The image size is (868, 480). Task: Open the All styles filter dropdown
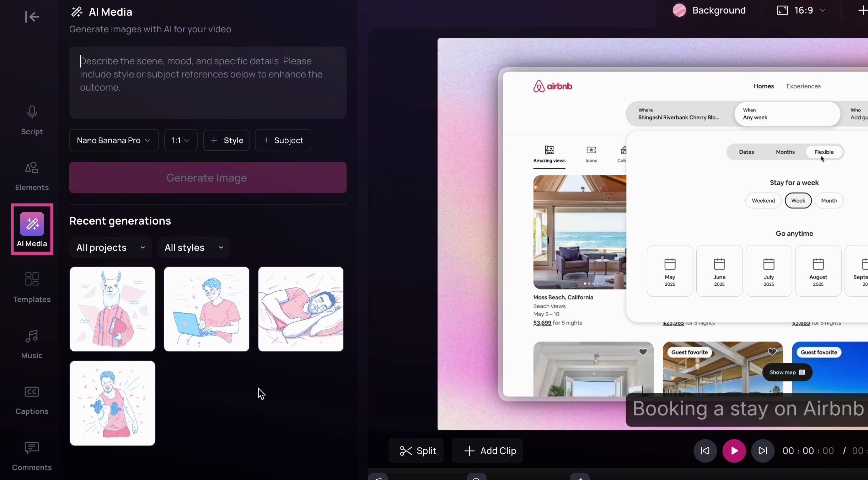(193, 247)
